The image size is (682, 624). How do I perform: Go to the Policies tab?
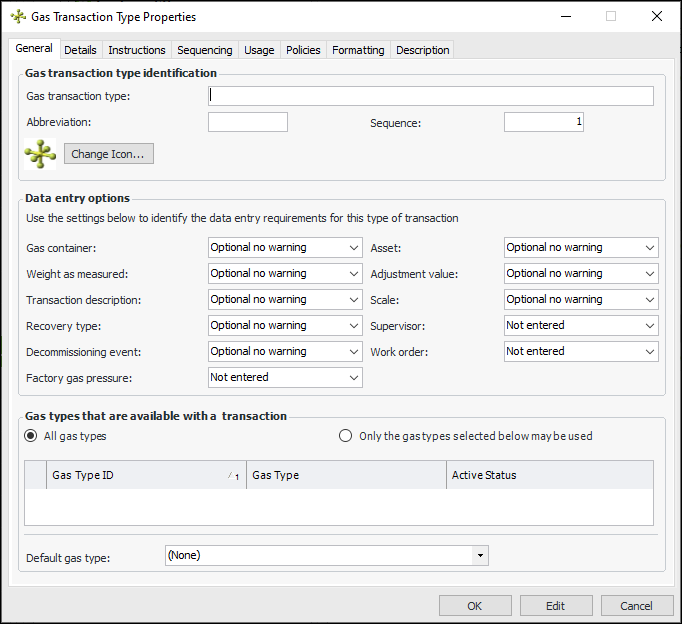303,50
